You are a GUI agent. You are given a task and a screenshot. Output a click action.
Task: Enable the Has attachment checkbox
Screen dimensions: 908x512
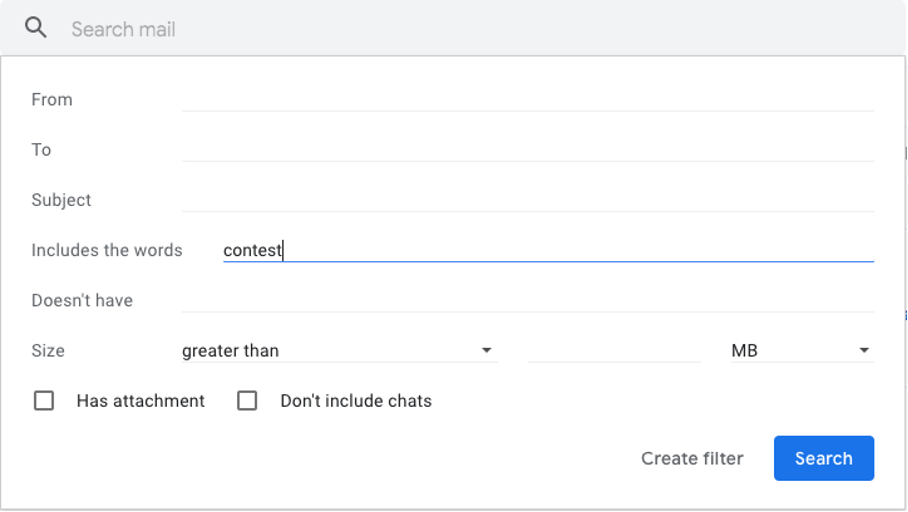tap(44, 401)
